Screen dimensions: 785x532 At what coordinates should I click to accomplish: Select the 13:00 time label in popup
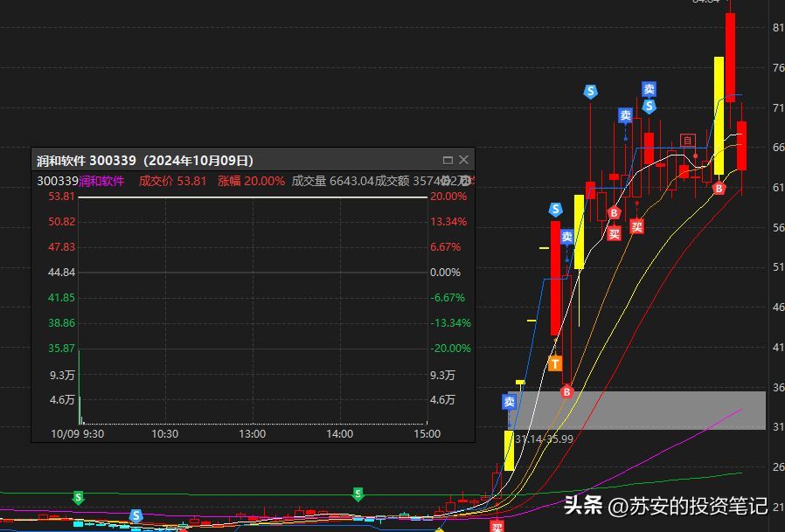(x=253, y=433)
